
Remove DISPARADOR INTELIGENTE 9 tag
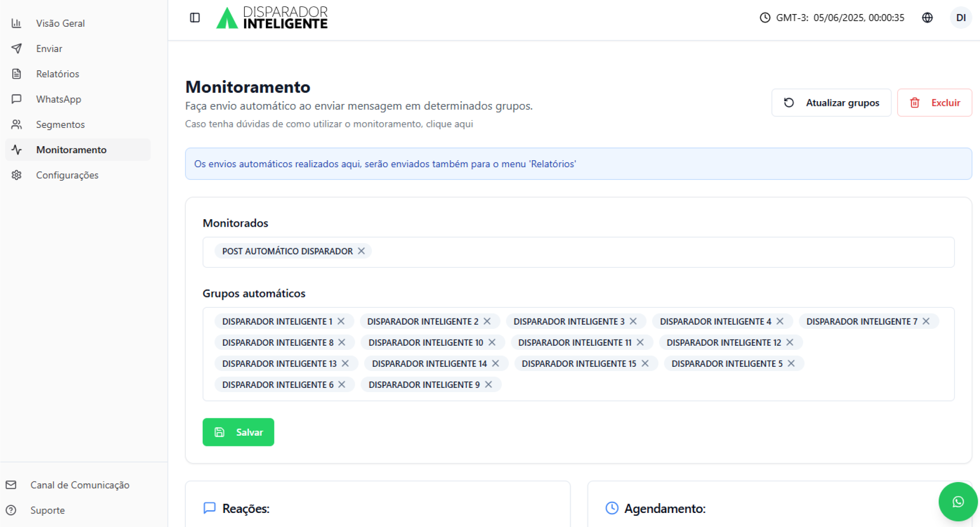click(x=488, y=385)
